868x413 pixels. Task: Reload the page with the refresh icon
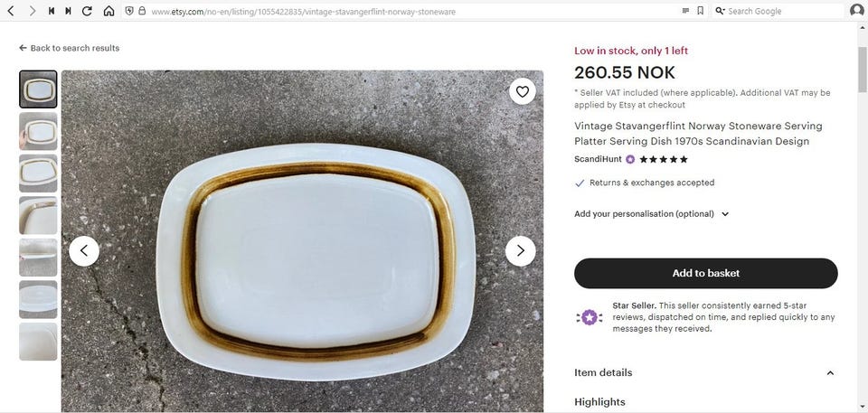(87, 11)
